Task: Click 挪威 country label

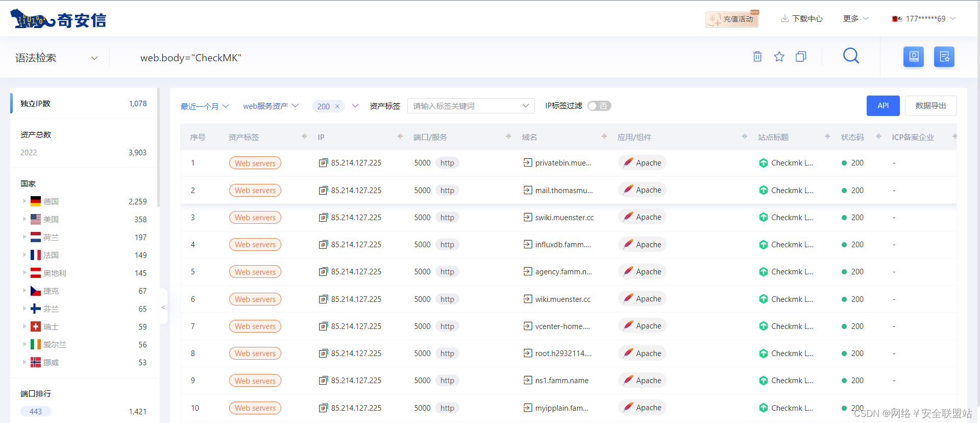Action: [x=51, y=362]
